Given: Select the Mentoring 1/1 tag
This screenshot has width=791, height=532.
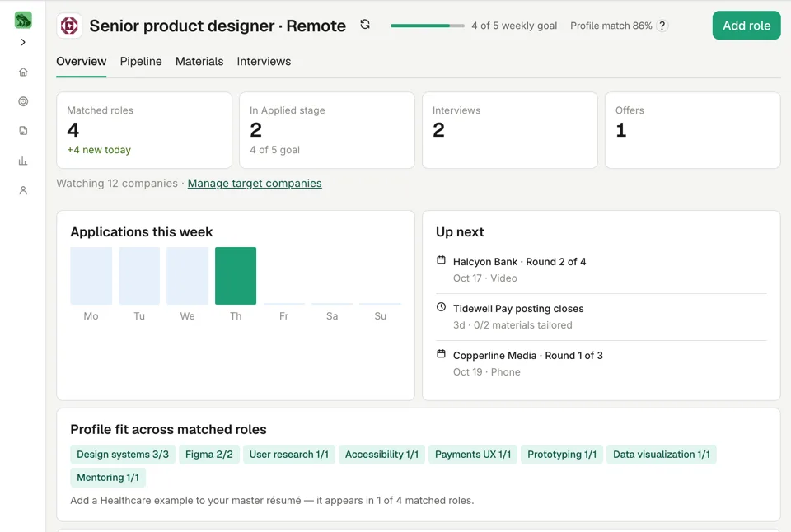Looking at the screenshot, I should 108,478.
